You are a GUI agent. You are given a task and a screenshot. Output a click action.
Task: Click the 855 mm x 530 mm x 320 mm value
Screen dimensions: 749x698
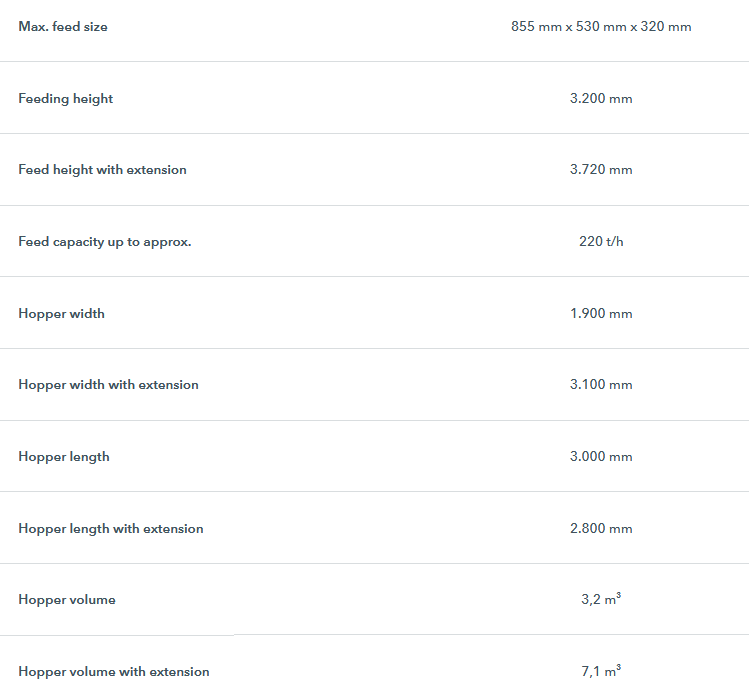pyautogui.click(x=601, y=27)
